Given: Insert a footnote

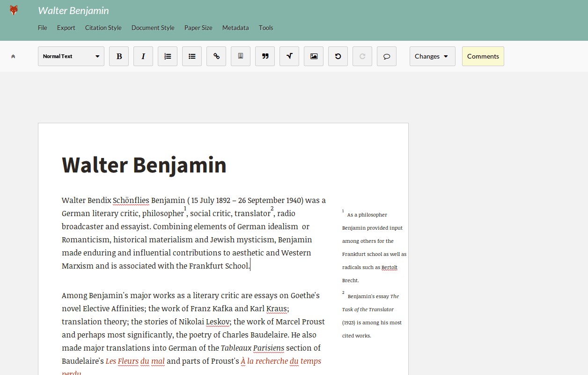Looking at the screenshot, I should [241, 56].
